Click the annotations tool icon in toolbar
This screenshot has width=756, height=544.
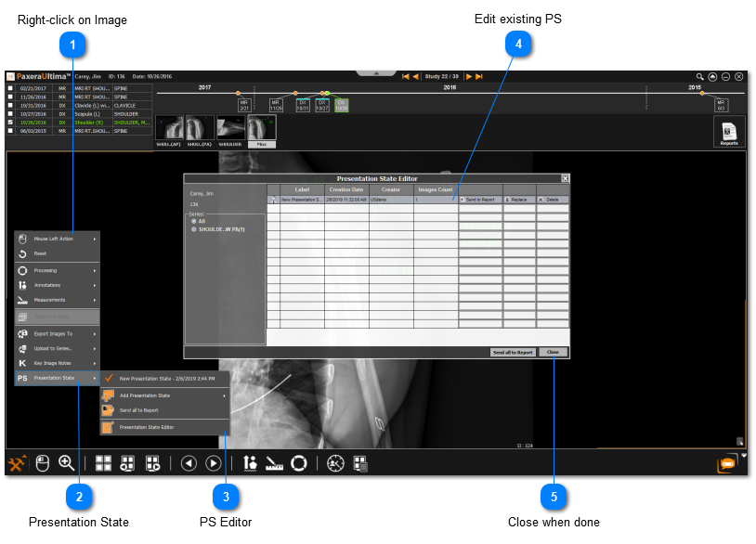pos(249,462)
